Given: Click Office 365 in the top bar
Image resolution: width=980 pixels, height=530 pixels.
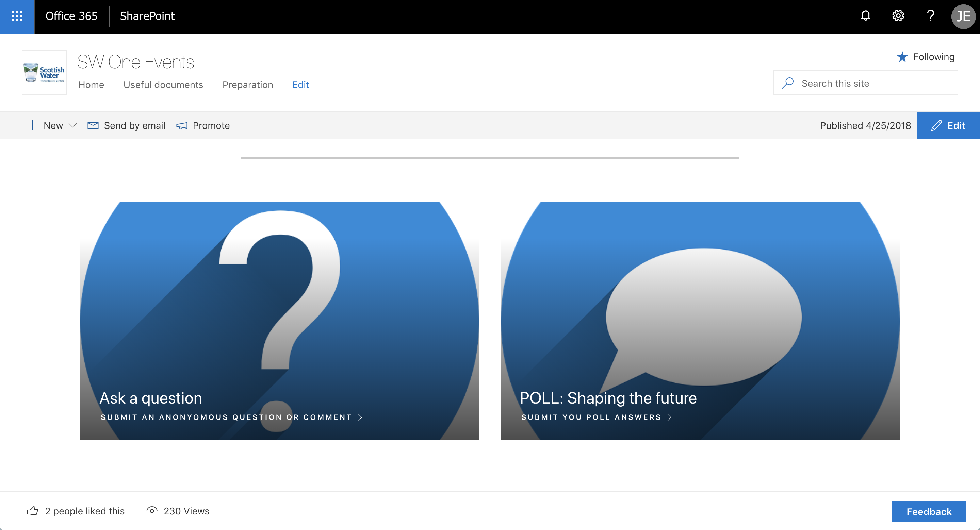Looking at the screenshot, I should point(71,16).
